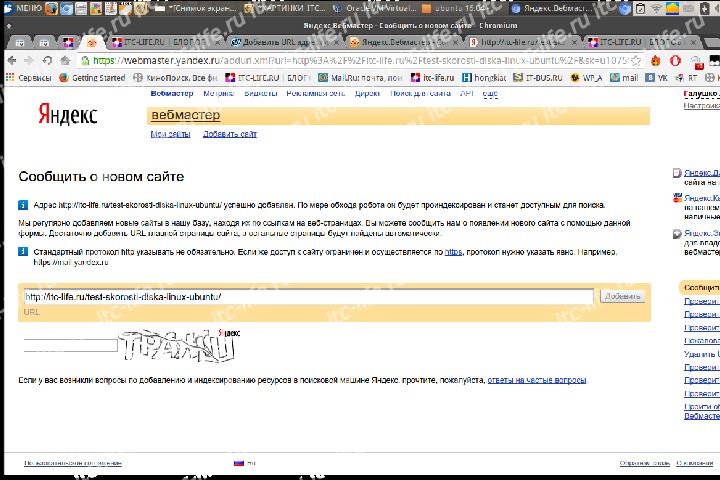Launch Chromium from the top panel launcher
Viewport: 720px width, 480px height.
click(66, 8)
